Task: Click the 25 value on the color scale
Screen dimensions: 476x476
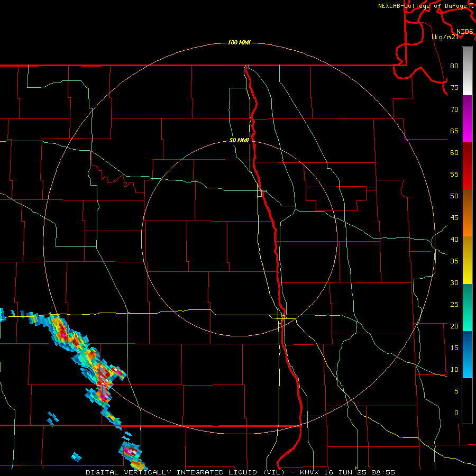Action: coord(454,305)
